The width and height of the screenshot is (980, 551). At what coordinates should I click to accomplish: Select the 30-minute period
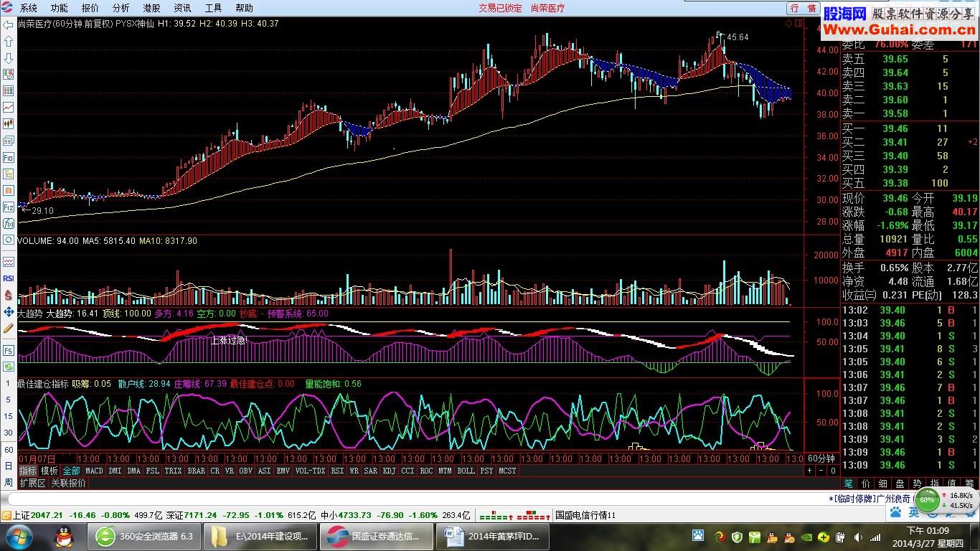pyautogui.click(x=9, y=433)
